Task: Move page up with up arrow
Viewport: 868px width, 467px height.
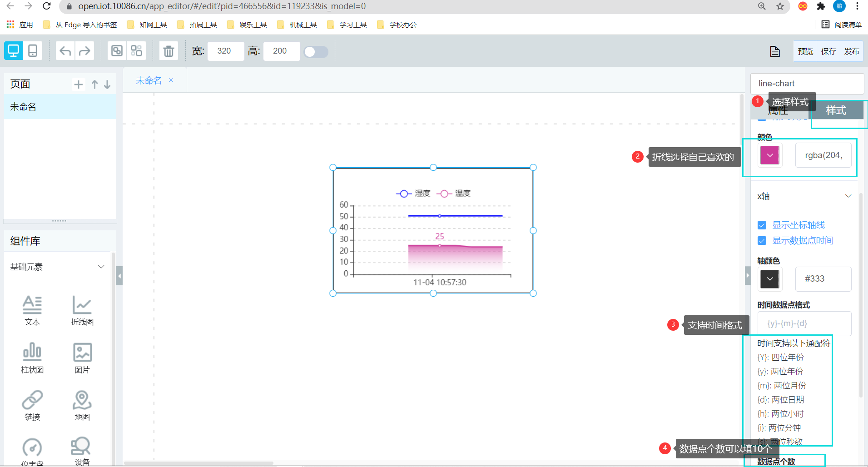Action: point(94,84)
